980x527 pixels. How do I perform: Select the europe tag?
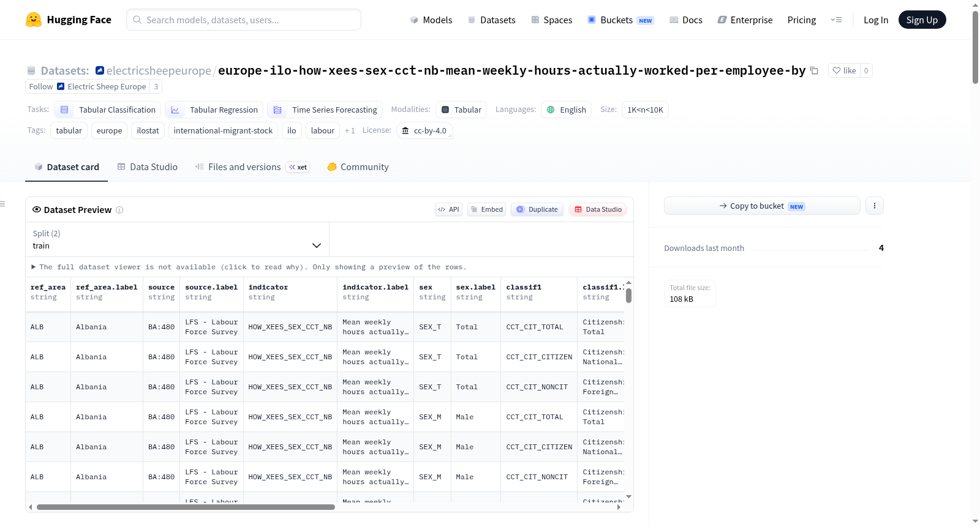tap(109, 130)
